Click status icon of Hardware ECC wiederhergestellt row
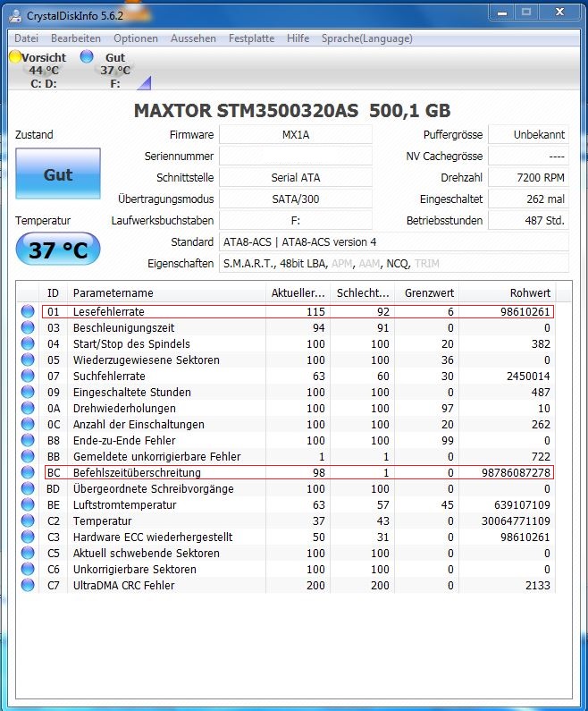 [28, 537]
